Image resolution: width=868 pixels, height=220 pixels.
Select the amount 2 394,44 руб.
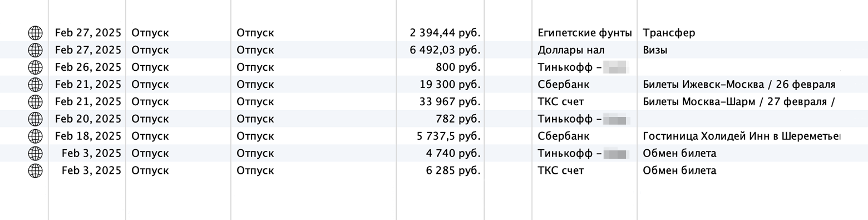pyautogui.click(x=445, y=33)
